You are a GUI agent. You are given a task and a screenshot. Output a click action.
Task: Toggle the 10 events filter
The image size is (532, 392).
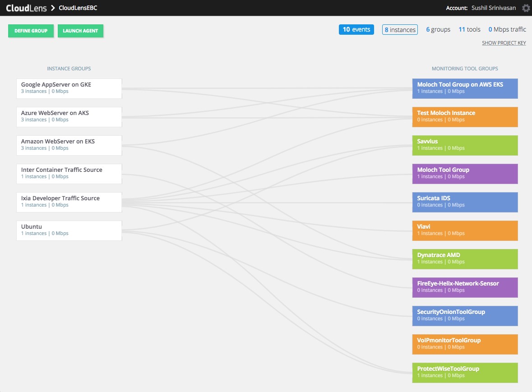click(x=356, y=29)
